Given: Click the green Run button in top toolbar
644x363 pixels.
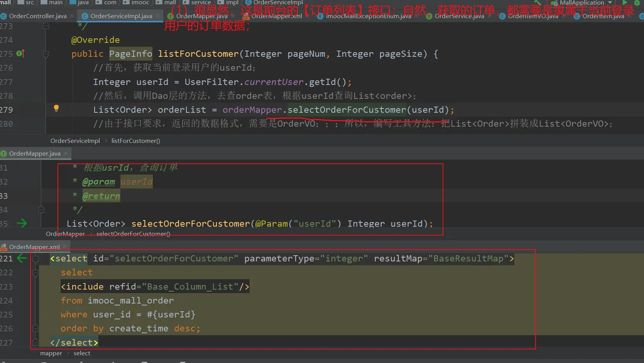Looking at the screenshot, I should [x=625, y=2].
